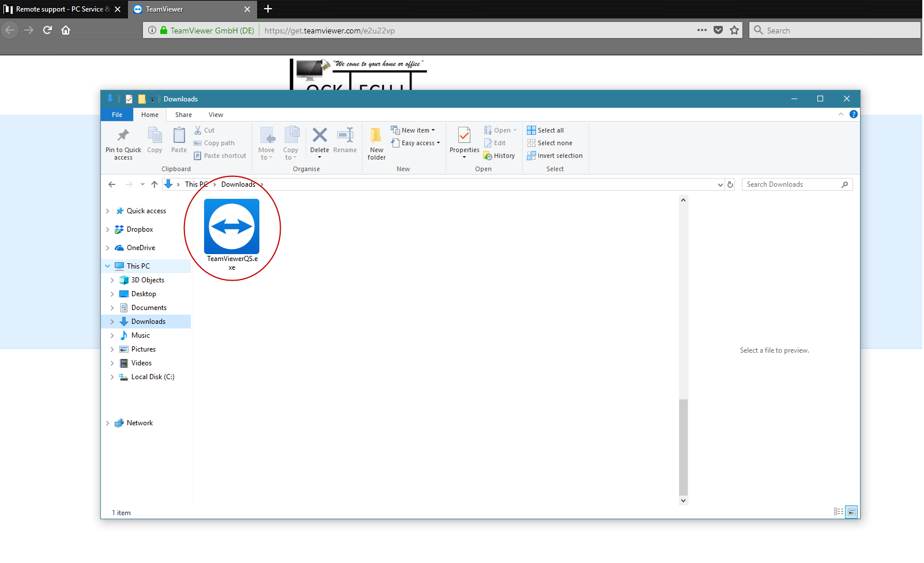The width and height of the screenshot is (924, 563).
Task: Click the Delete X icon
Action: click(x=320, y=135)
